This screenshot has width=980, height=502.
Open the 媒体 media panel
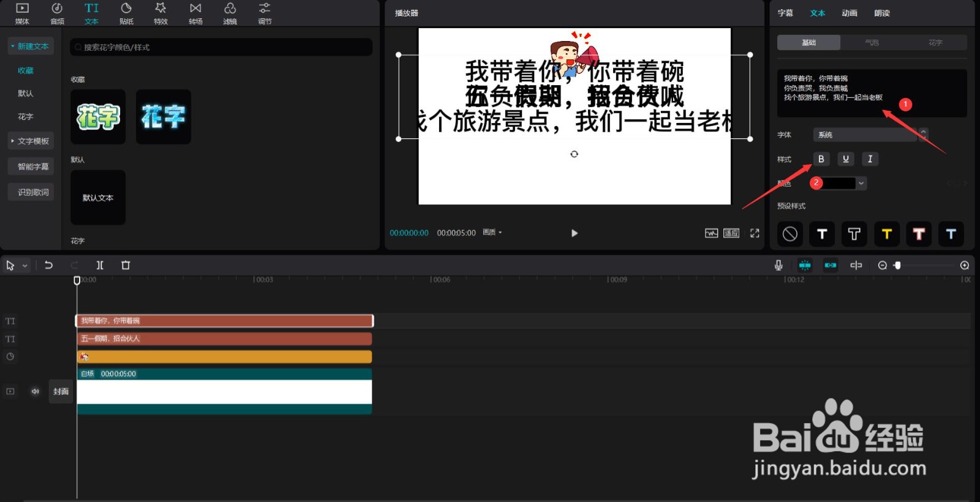pos(22,13)
